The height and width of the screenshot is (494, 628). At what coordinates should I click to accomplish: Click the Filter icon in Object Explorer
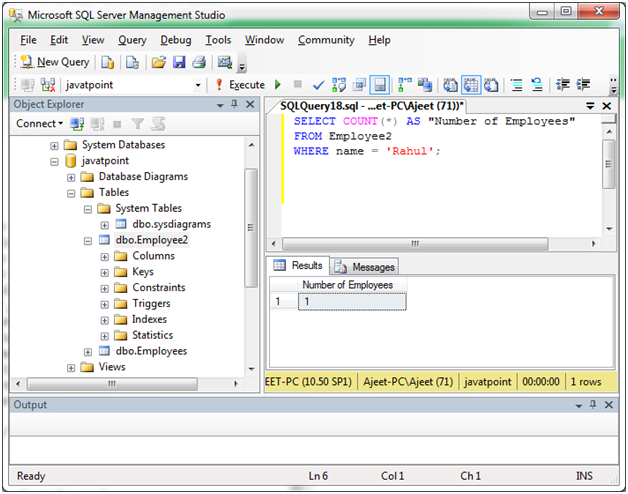138,124
